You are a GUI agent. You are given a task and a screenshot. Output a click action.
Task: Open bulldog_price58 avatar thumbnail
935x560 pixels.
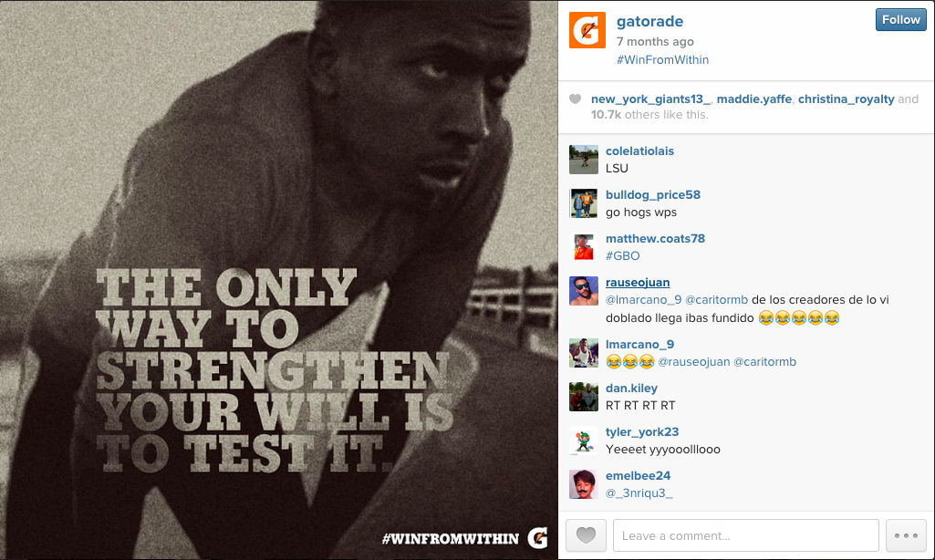pyautogui.click(x=583, y=203)
